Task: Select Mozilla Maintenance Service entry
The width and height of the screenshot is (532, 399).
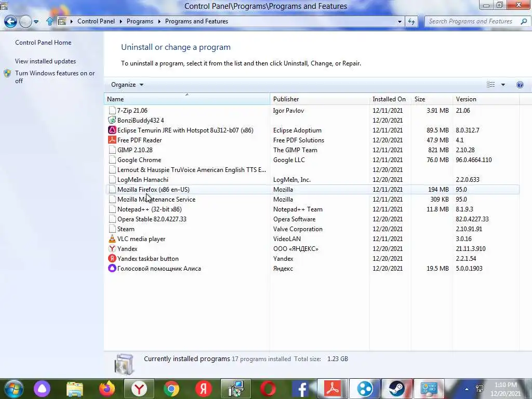Action: pyautogui.click(x=312, y=199)
